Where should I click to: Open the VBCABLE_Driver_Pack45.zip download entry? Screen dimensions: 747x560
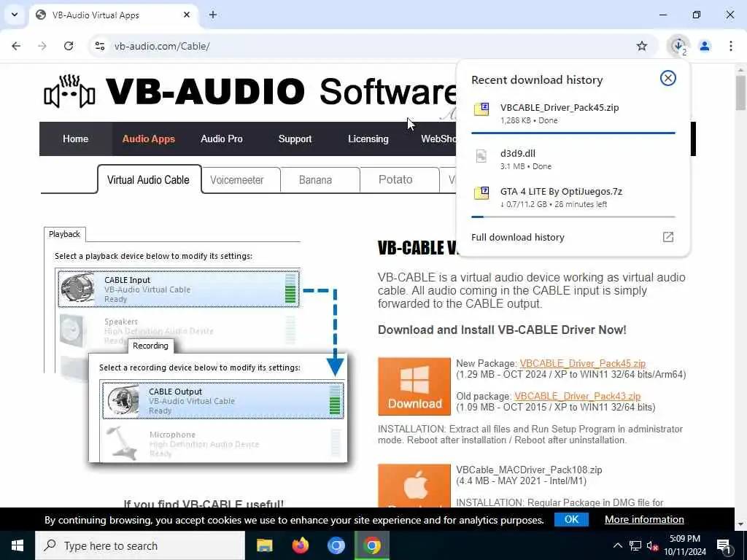(x=573, y=113)
